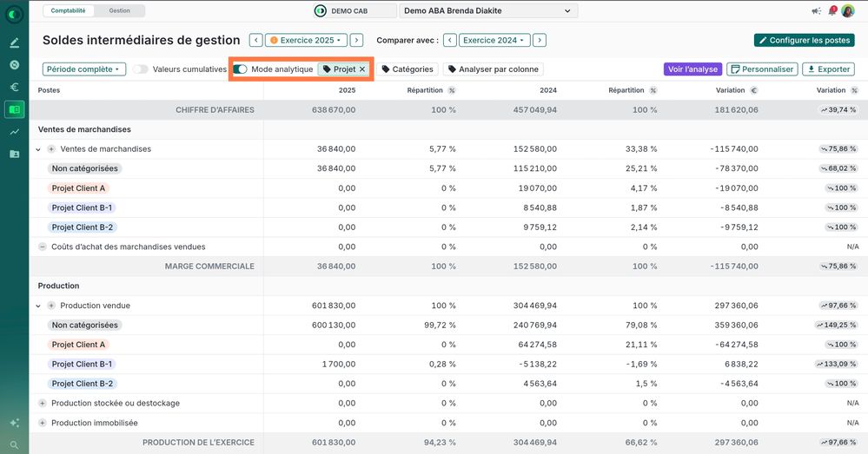Enable Valeurs cumulatives toggle
The image size is (868, 454).
point(141,69)
